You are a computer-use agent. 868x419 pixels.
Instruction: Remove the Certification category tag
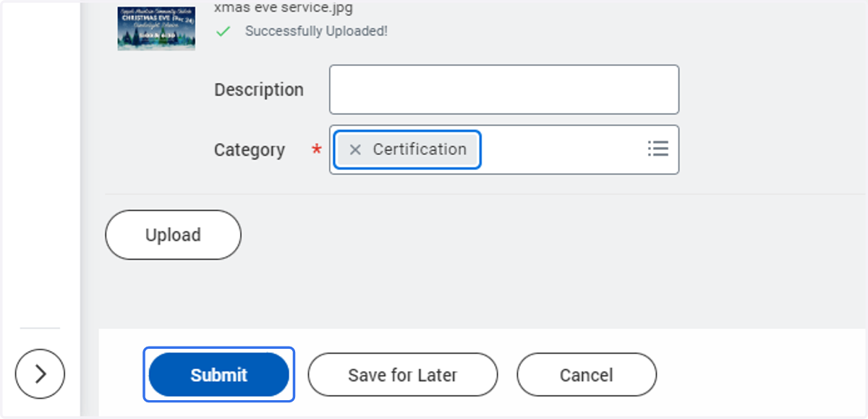point(355,150)
